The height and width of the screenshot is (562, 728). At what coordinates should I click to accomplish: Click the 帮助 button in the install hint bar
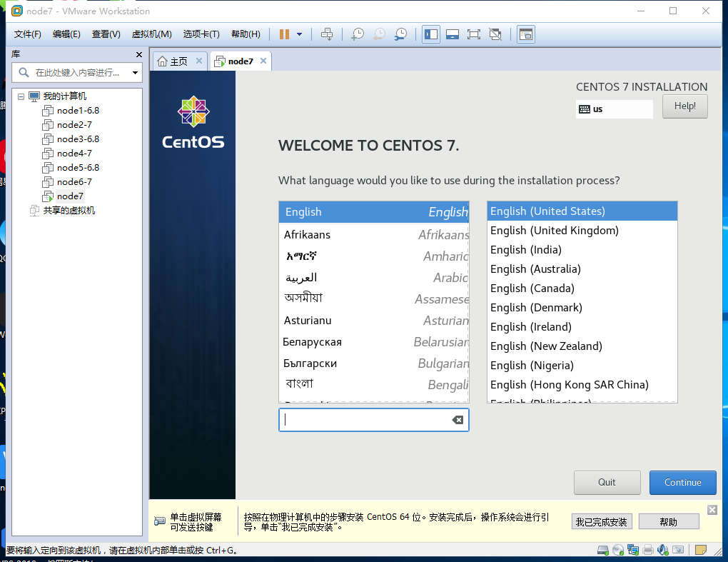click(669, 522)
